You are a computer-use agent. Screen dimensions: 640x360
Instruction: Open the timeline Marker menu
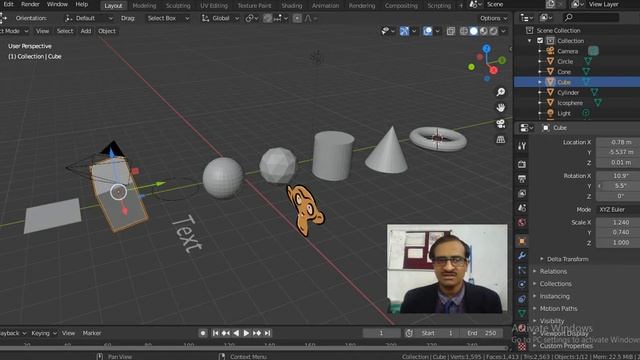point(92,333)
